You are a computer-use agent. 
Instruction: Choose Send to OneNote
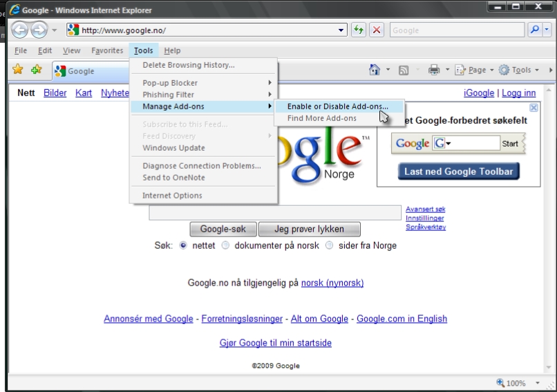click(203, 178)
